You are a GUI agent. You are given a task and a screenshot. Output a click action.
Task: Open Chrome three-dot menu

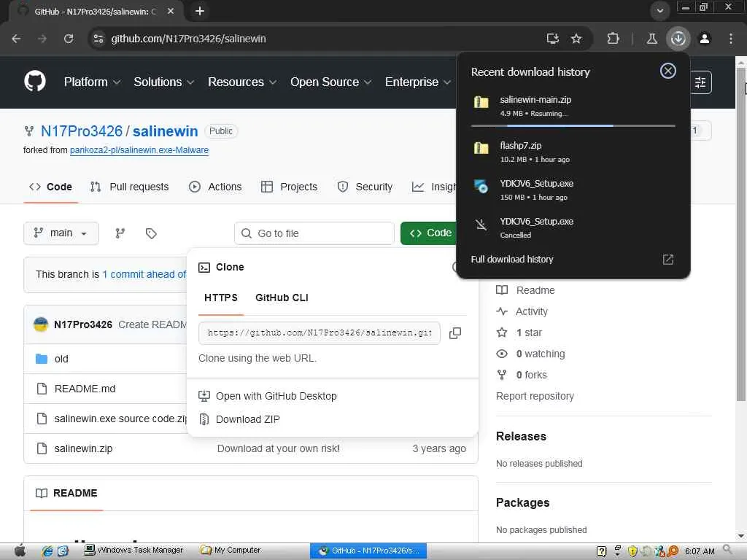click(x=731, y=39)
